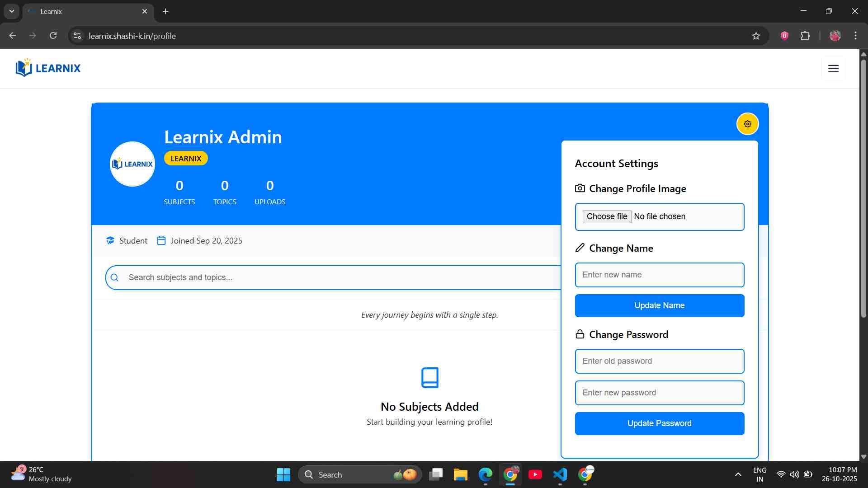
Task: Click the search magnifier icon
Action: pos(115,277)
